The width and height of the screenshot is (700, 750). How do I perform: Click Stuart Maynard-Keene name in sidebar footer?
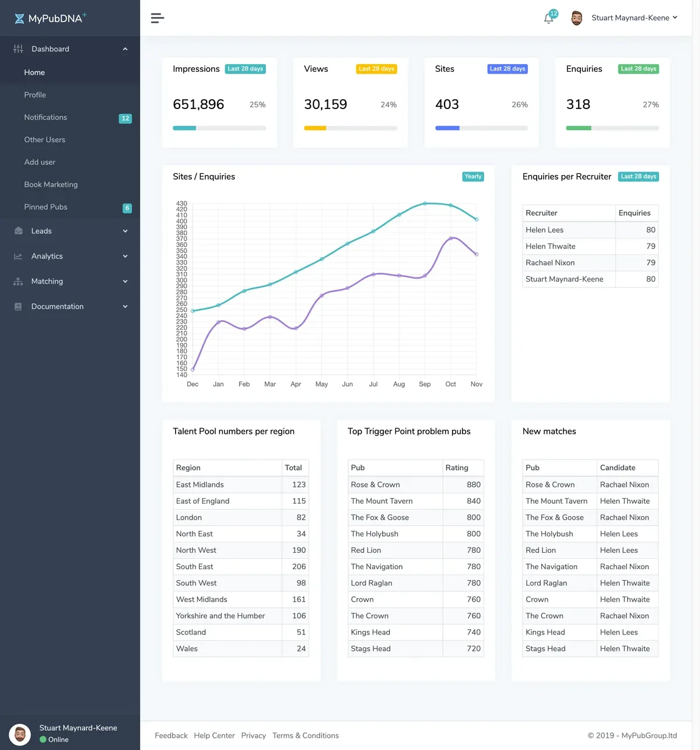[78, 728]
